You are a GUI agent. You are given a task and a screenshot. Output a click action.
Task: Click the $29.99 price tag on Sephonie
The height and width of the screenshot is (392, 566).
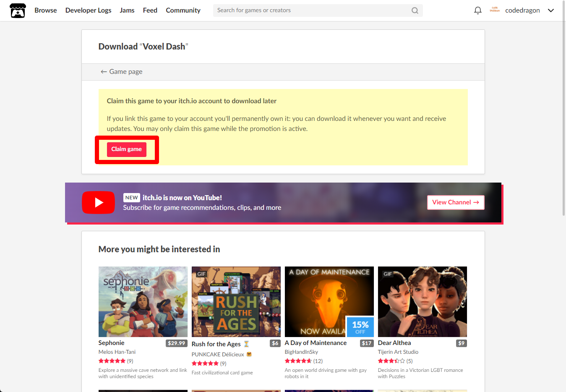176,343
